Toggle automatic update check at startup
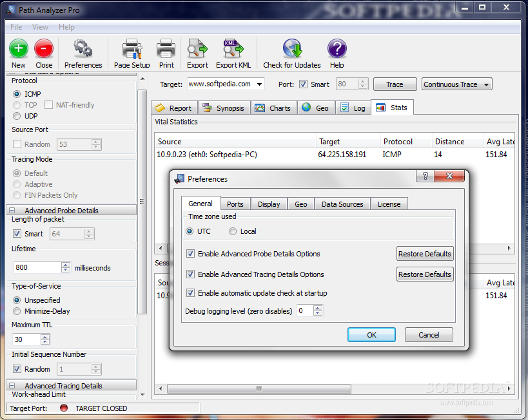 pos(190,293)
